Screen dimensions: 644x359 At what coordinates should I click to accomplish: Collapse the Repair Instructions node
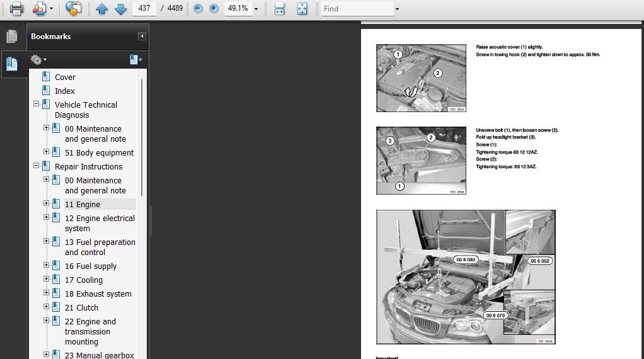pos(36,166)
